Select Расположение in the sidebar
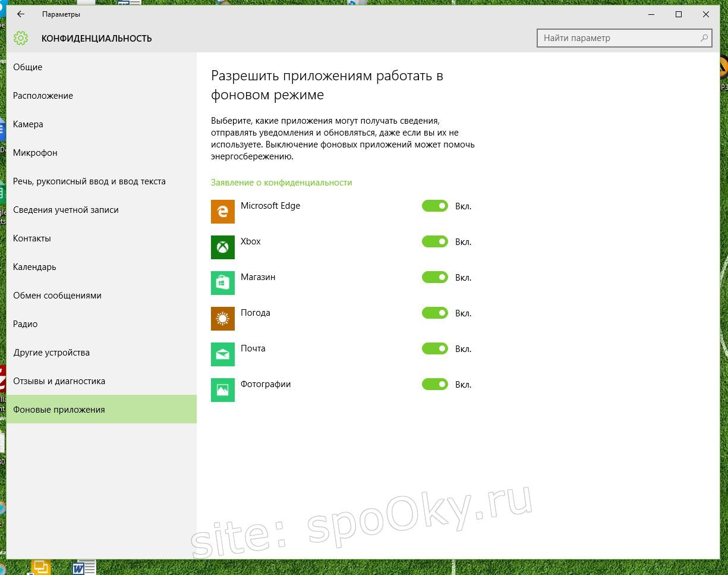728x575 pixels. click(x=102, y=96)
